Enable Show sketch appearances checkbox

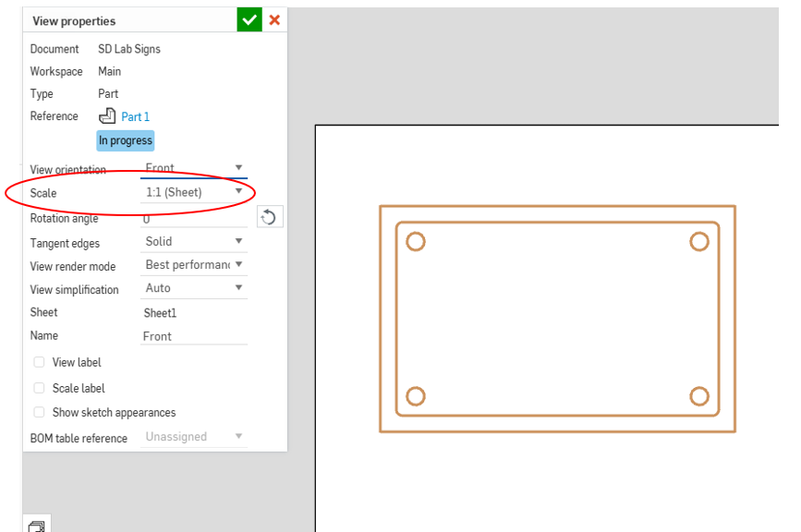click(x=39, y=412)
